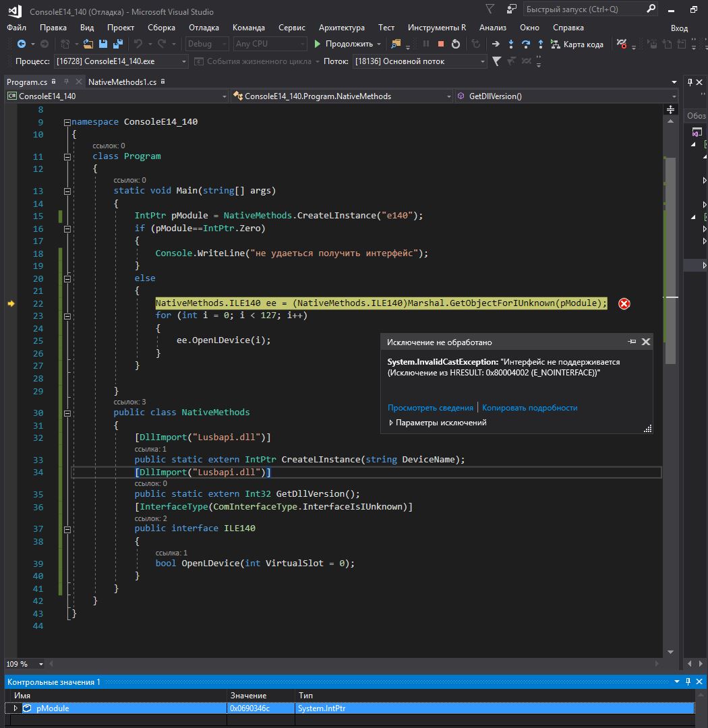Open the Отладка menu
The image size is (708, 728).
(204, 28)
